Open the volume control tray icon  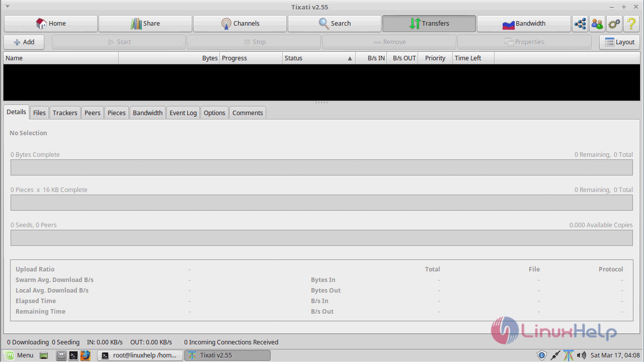point(581,355)
